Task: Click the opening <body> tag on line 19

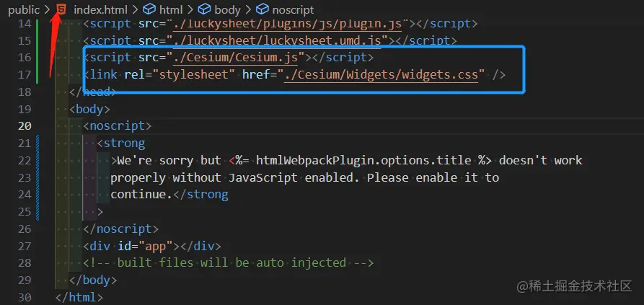Action: [x=89, y=109]
